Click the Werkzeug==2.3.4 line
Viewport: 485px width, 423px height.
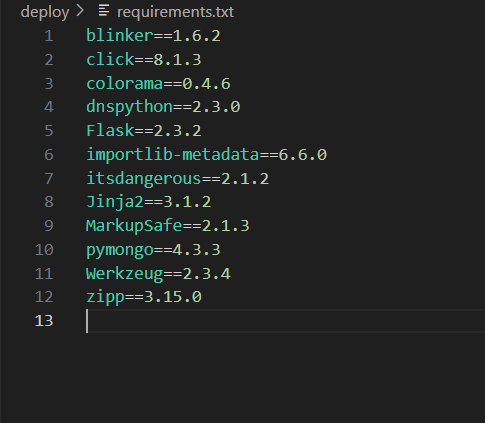point(158,274)
